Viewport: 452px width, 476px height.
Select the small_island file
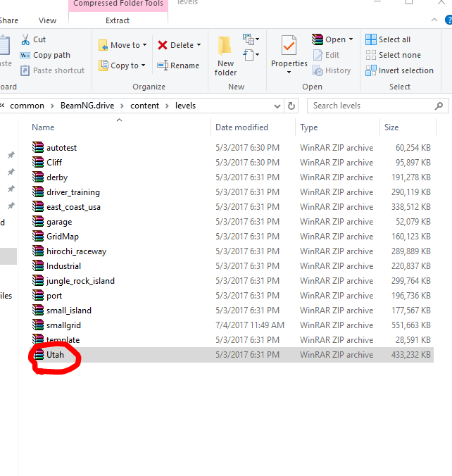point(69,311)
